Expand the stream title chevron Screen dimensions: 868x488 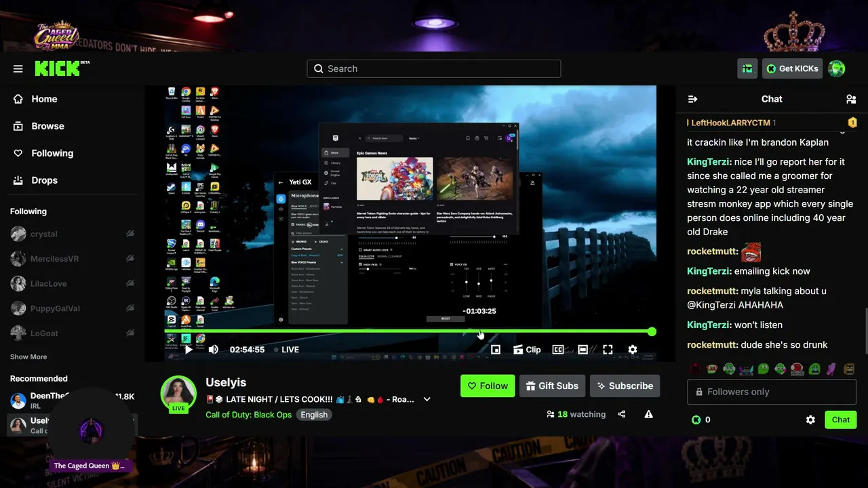[x=427, y=399]
